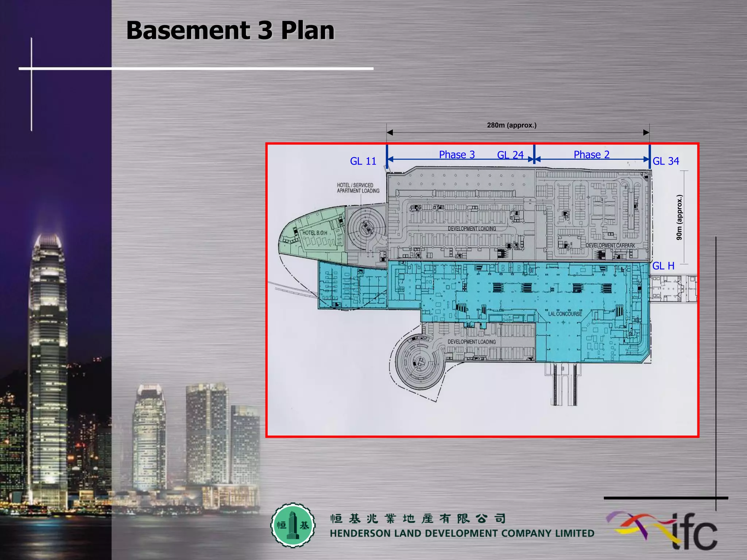Viewport: 747px width, 560px height.
Task: Click the upper Development Loading label
Action: 472,229
